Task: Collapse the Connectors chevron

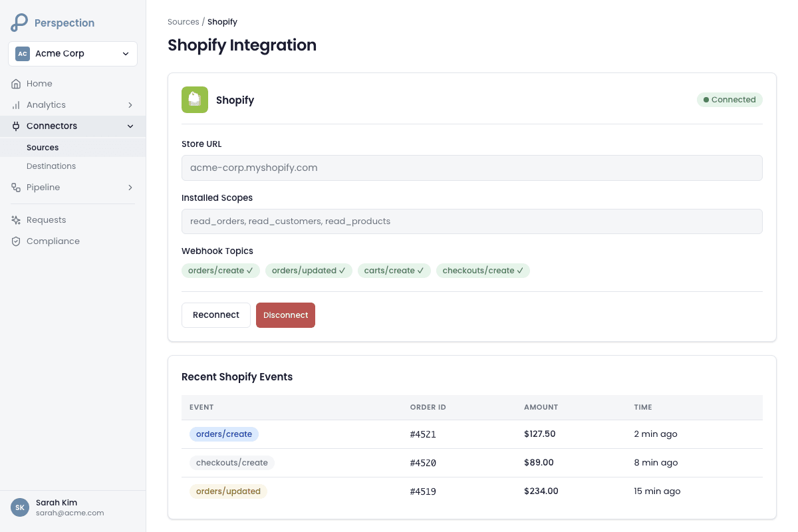Action: (x=130, y=126)
